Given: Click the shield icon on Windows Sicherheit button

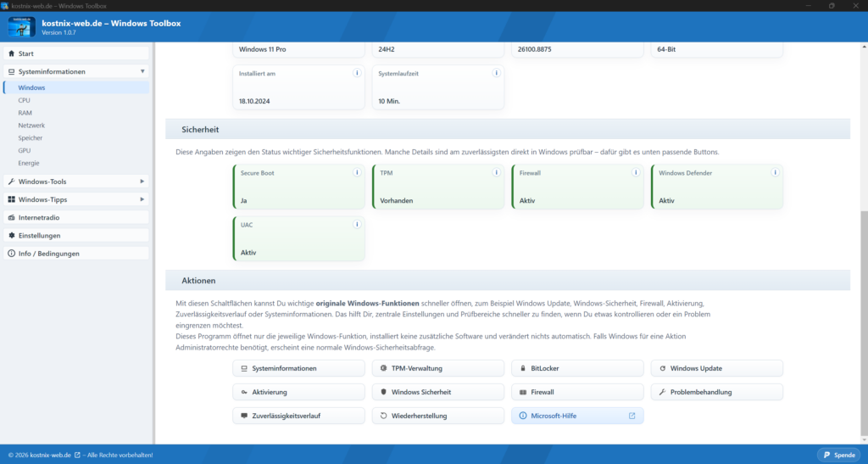Looking at the screenshot, I should [x=383, y=392].
